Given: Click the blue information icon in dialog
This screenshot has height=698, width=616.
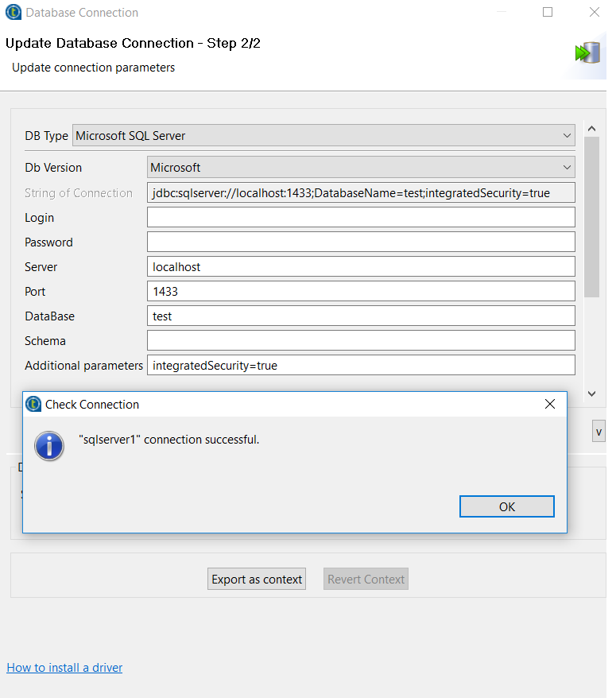Looking at the screenshot, I should point(49,446).
